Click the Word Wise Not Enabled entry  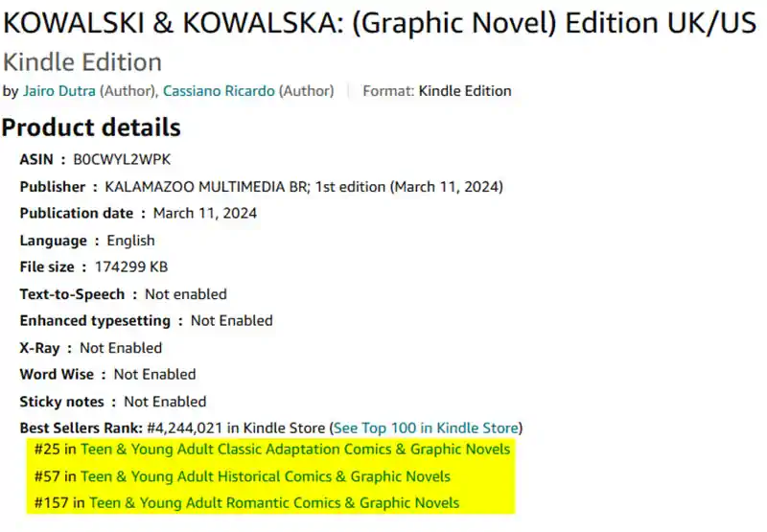(x=107, y=375)
